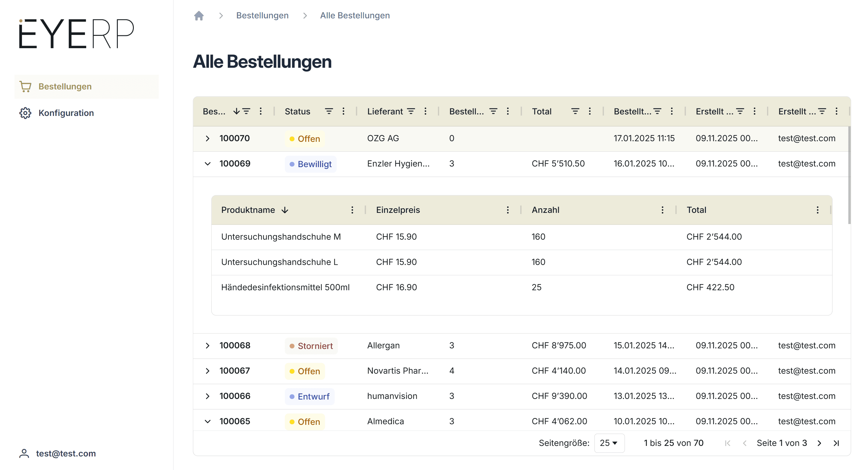868x470 pixels.
Task: Open the Seitengröße page size dropdown
Action: (x=609, y=443)
